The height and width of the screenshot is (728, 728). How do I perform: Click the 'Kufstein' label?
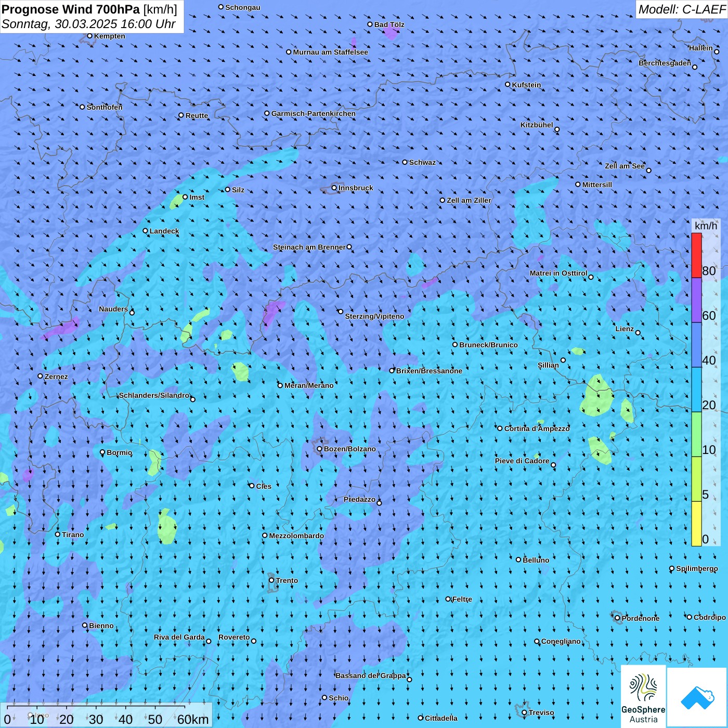coord(526,85)
